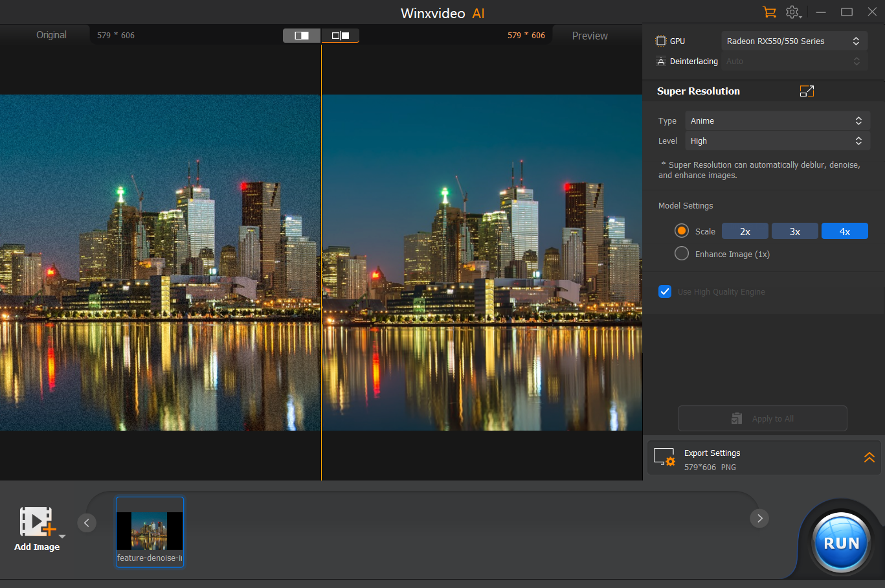Open the shopping cart icon
This screenshot has width=885, height=588.
[x=769, y=12]
